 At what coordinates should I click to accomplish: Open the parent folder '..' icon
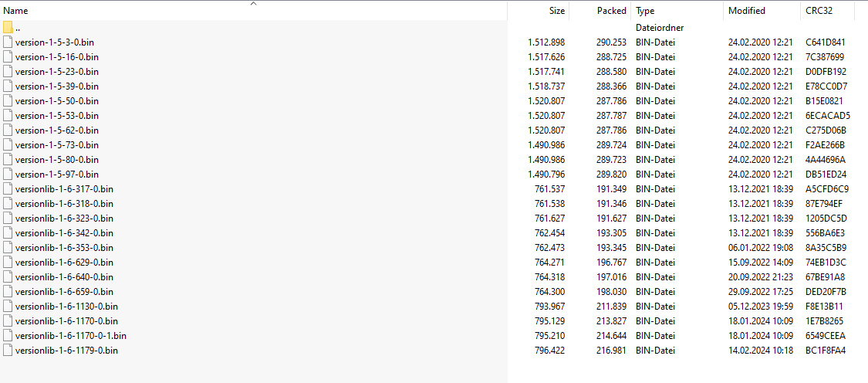pyautogui.click(x=7, y=27)
